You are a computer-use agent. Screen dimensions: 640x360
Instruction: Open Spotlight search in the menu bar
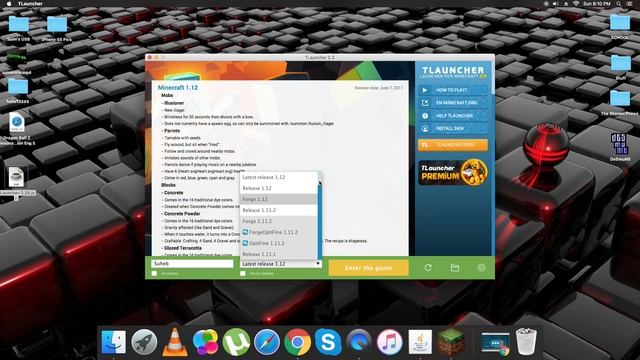click(x=619, y=4)
